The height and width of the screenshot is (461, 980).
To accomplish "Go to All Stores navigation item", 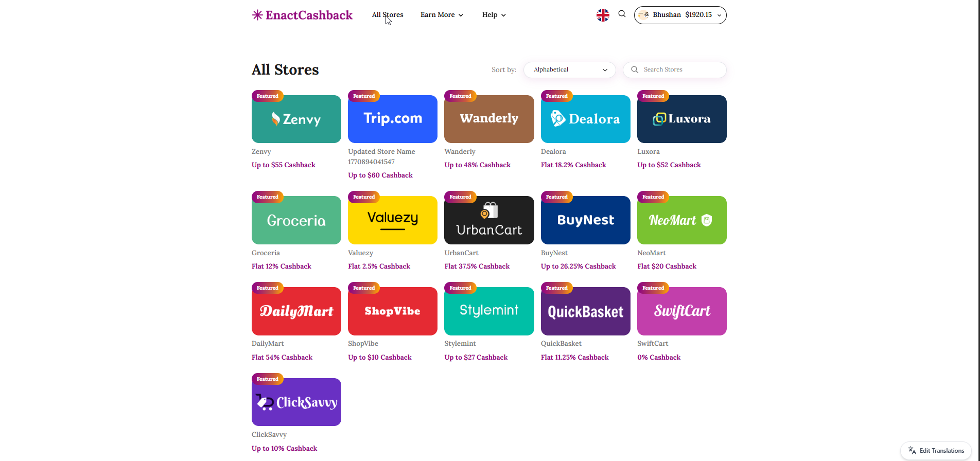I will 388,15.
